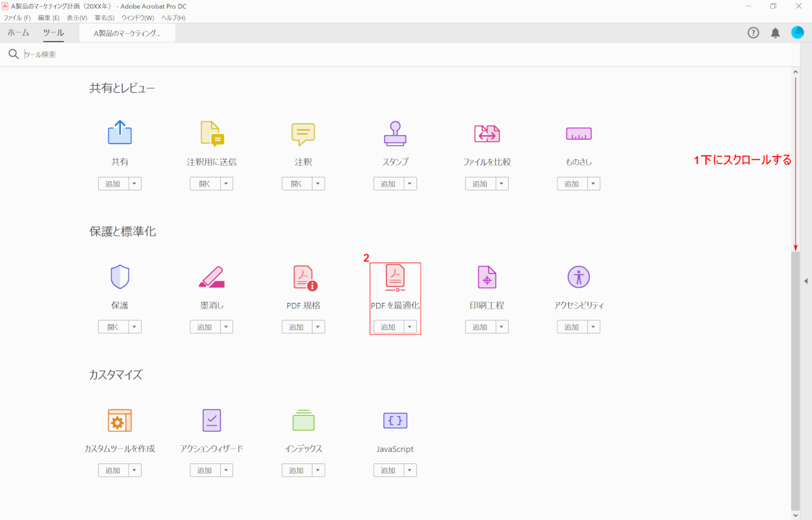Expand the dropdown arrow next to 共有 追加
Viewport: 812px width, 520px height.
tap(134, 184)
